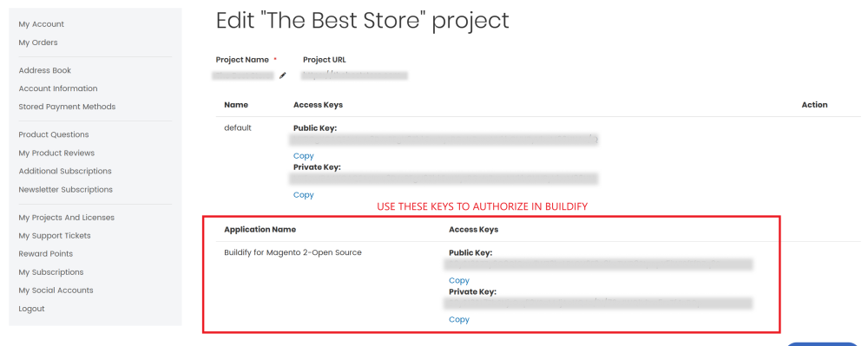
Task: Open Product Questions
Action: pos(54,134)
